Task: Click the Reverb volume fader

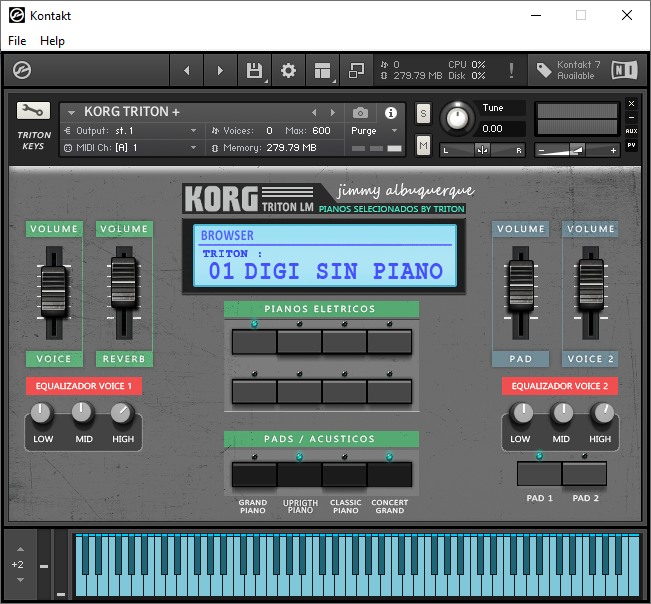Action: tap(124, 284)
